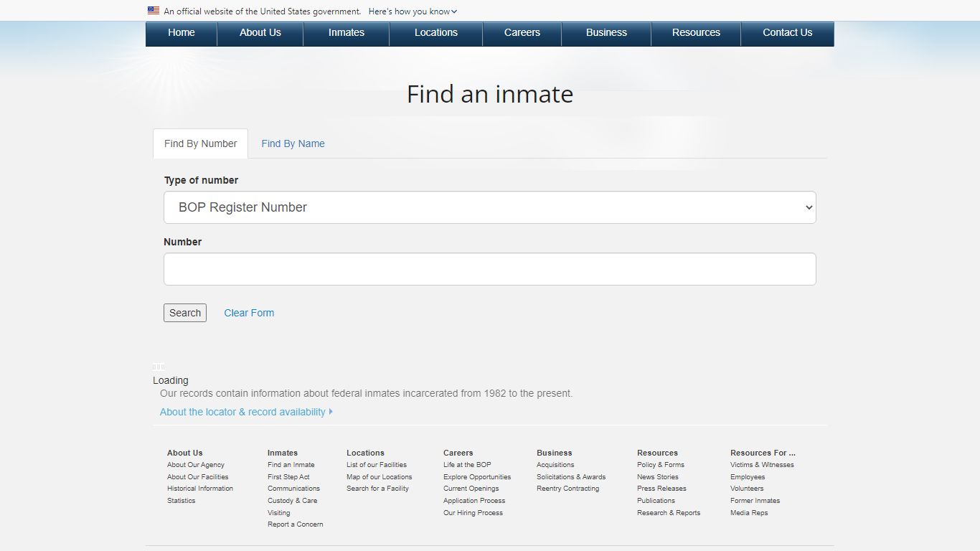This screenshot has height=551, width=980.
Task: Select the Find By Number tab
Action: click(x=200, y=143)
